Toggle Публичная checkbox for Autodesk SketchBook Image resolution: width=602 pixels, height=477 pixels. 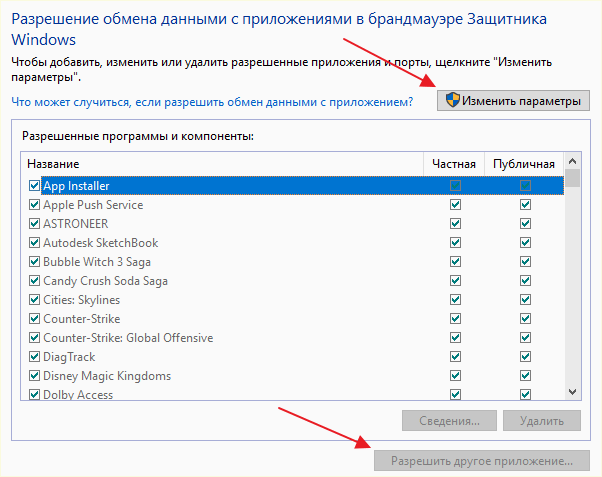[525, 243]
